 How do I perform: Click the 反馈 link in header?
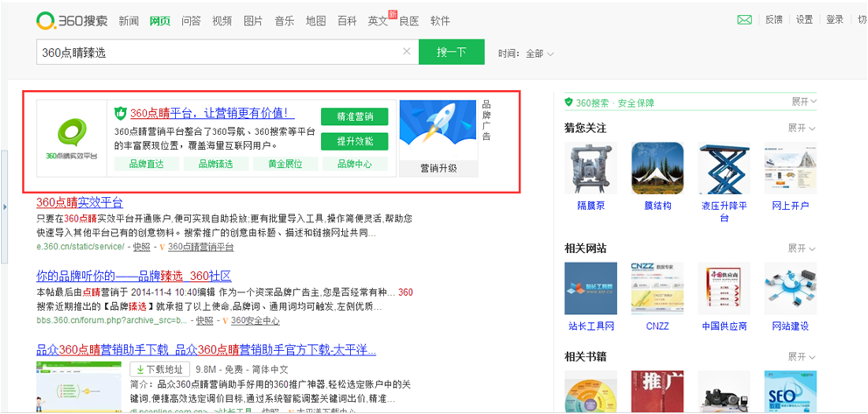coord(773,20)
